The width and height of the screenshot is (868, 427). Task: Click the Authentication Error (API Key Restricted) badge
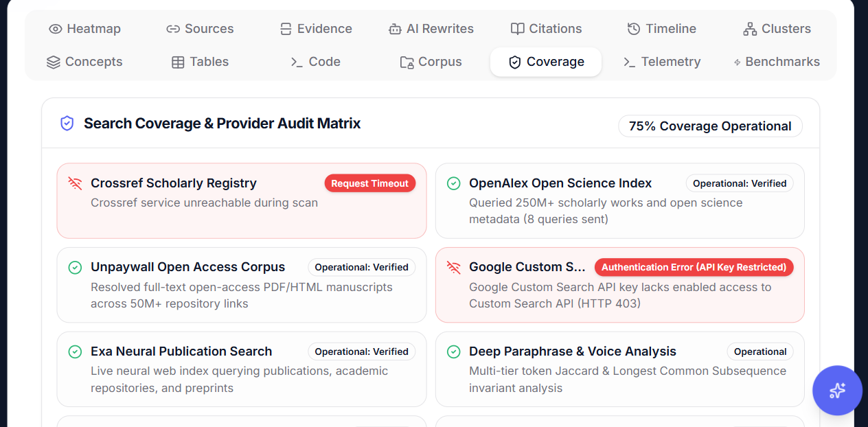pos(694,267)
